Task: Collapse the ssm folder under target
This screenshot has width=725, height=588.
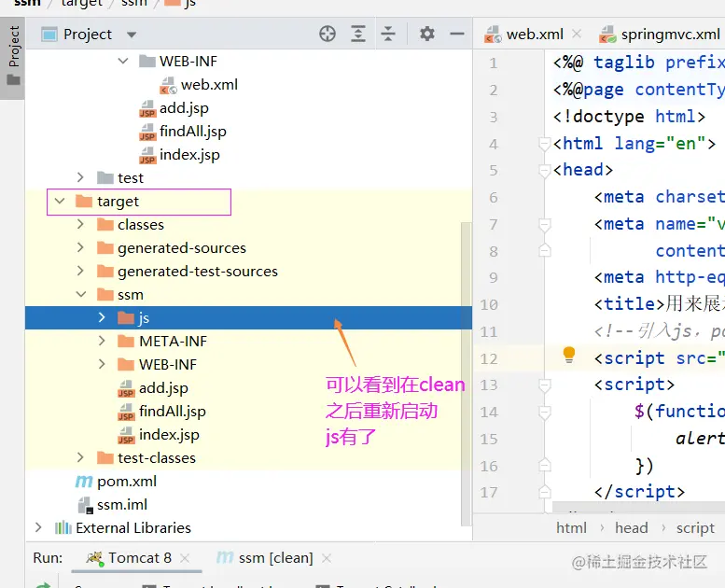Action: tap(81, 294)
